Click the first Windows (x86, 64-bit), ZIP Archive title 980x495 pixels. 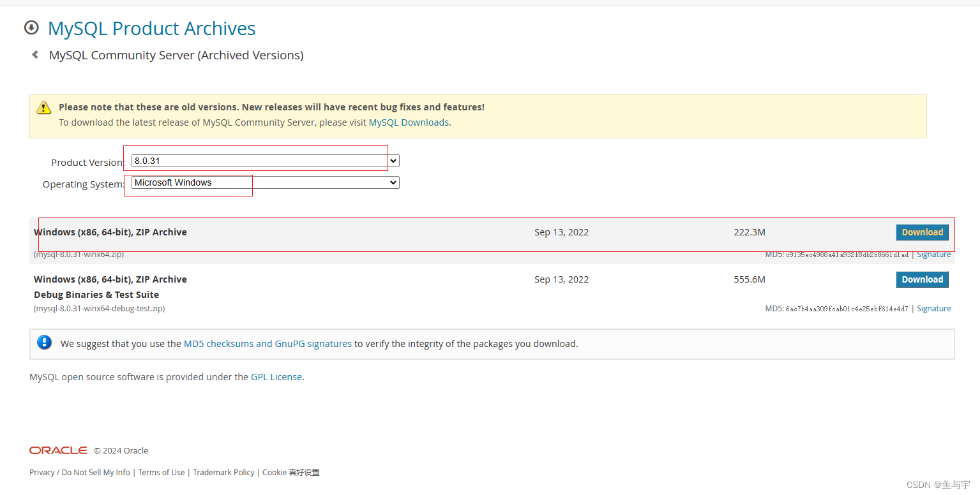[x=110, y=232]
